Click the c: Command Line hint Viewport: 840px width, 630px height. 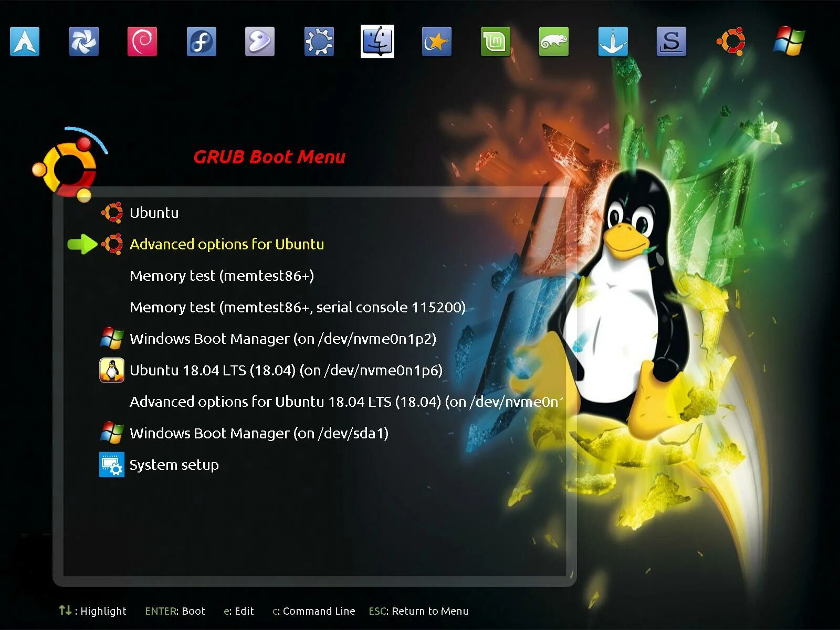pos(314,611)
